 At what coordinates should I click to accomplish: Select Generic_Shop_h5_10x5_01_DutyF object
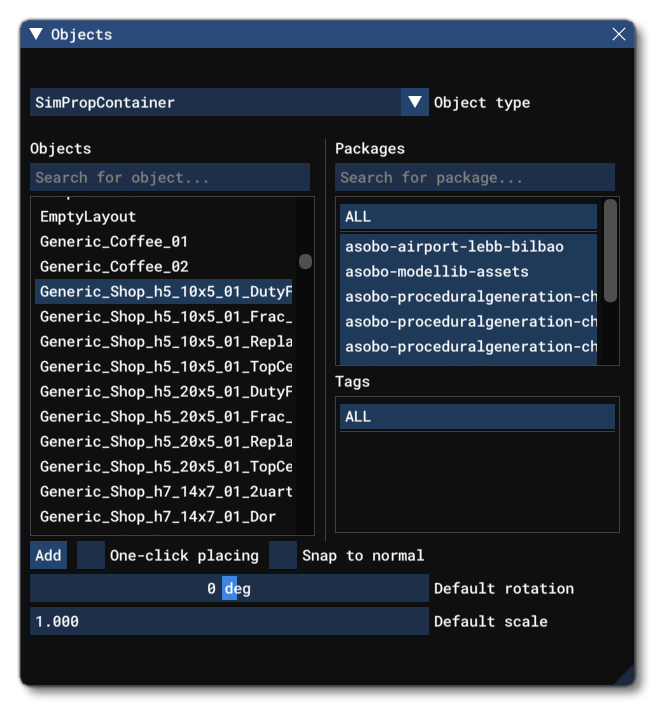(163, 291)
